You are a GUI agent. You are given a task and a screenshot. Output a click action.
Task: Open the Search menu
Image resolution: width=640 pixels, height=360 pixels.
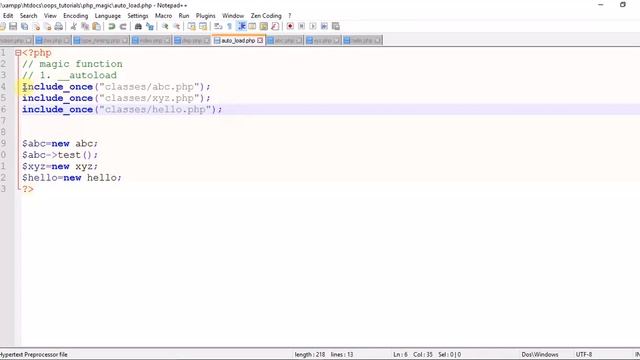pyautogui.click(x=29, y=16)
